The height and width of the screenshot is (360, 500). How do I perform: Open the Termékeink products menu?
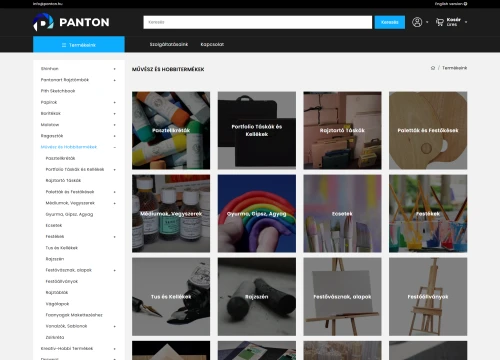click(79, 45)
